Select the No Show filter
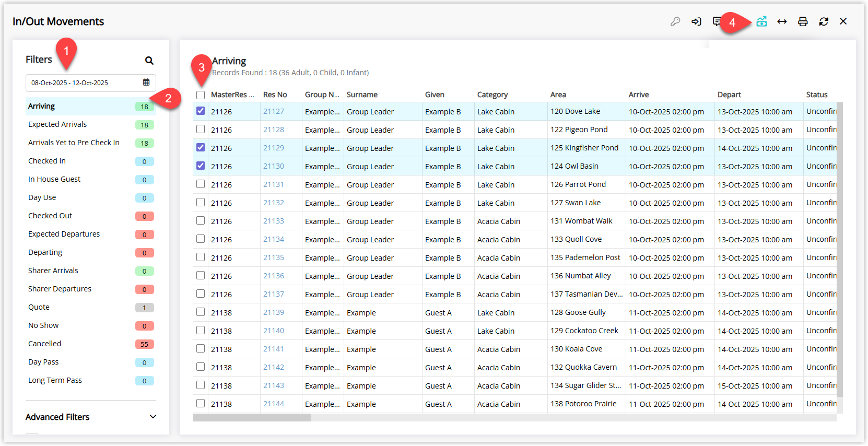 [91, 326]
